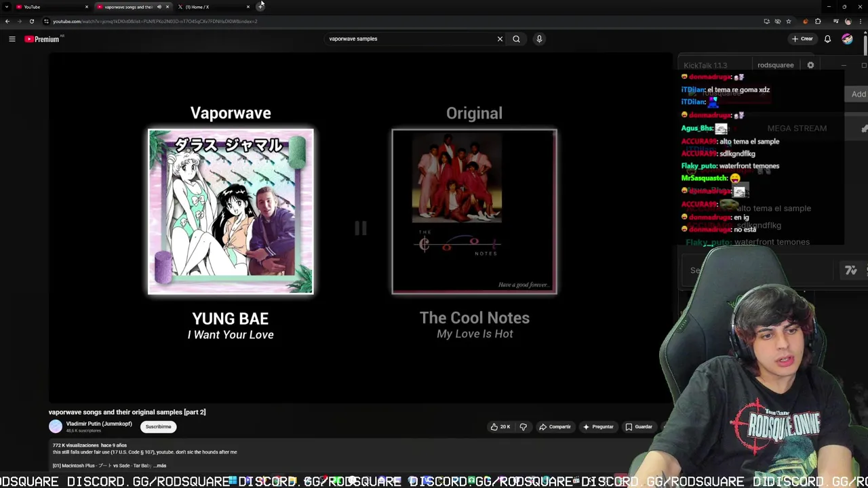Open KickTalk settings gear icon
Image resolution: width=868 pixels, height=488 pixels.
[x=810, y=65]
